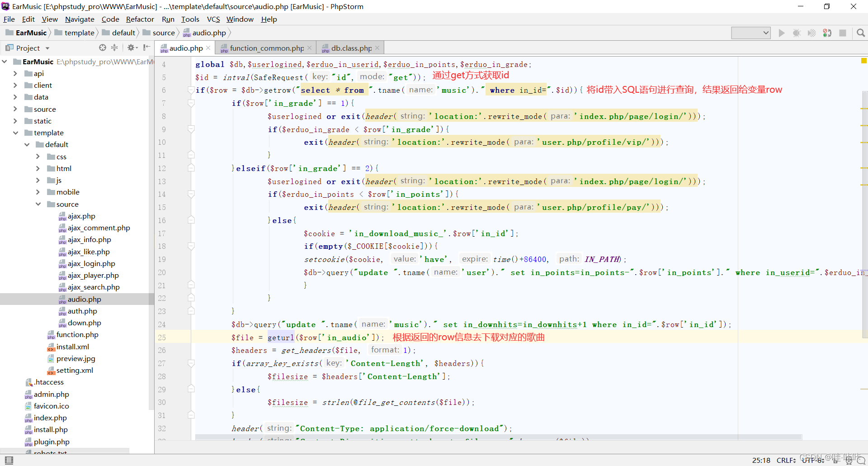This screenshot has width=868, height=466.
Task: Toggle fold marker on line 12
Action: [191, 168]
